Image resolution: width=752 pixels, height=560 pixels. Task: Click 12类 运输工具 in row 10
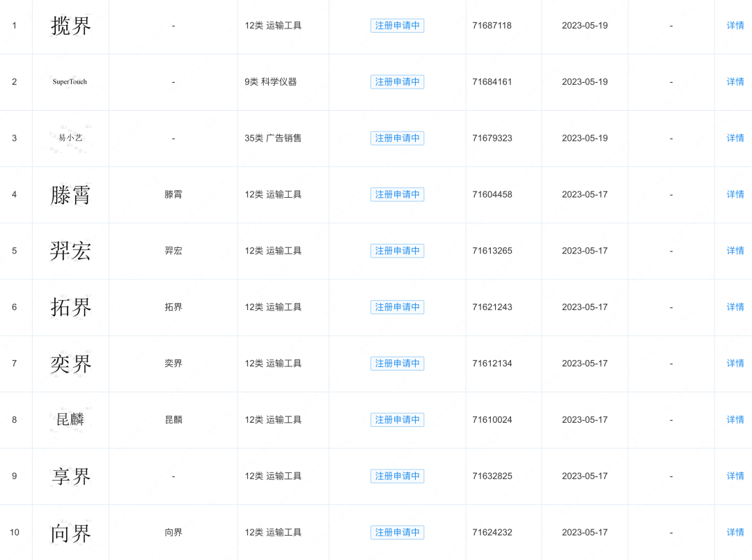[x=273, y=532]
